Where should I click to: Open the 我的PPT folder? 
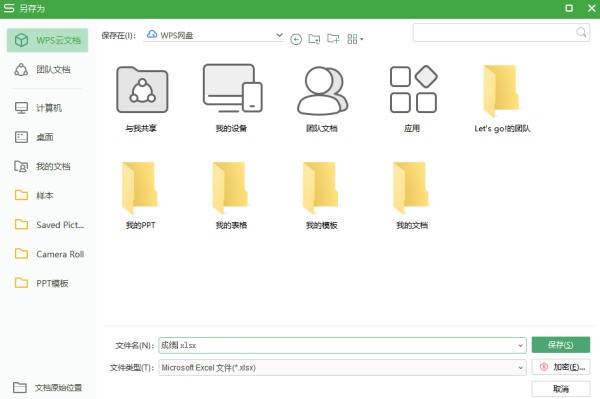tap(140, 195)
